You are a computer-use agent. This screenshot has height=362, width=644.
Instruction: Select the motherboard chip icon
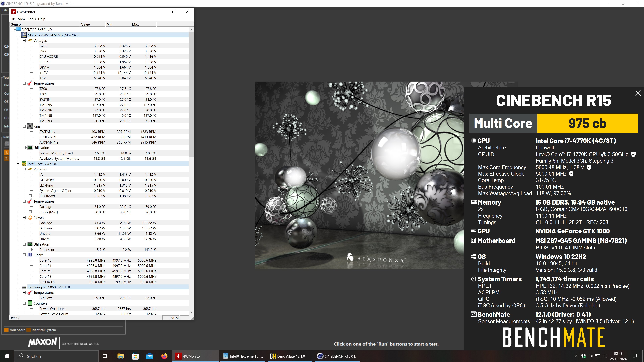pyautogui.click(x=24, y=35)
